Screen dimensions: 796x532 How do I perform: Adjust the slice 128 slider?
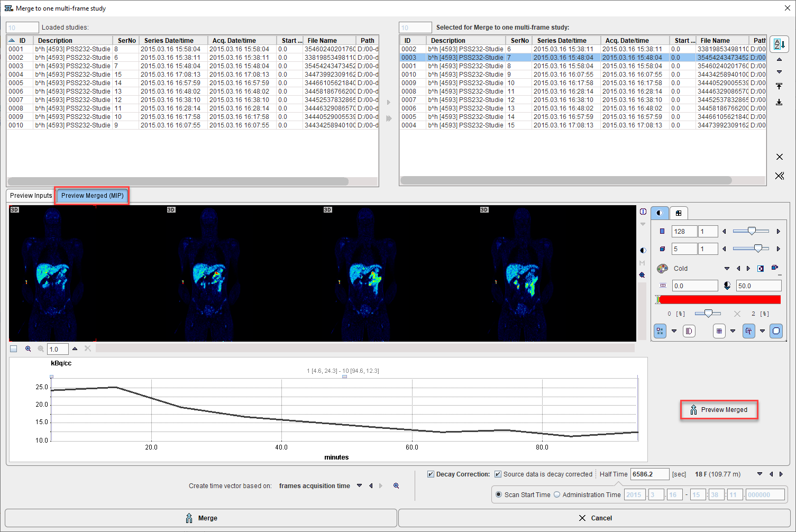tap(751, 231)
